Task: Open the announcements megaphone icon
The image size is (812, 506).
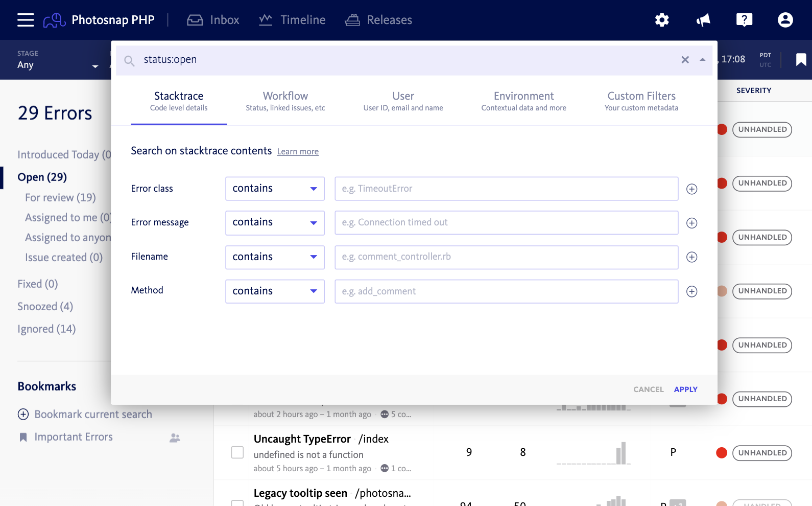Action: pos(703,20)
